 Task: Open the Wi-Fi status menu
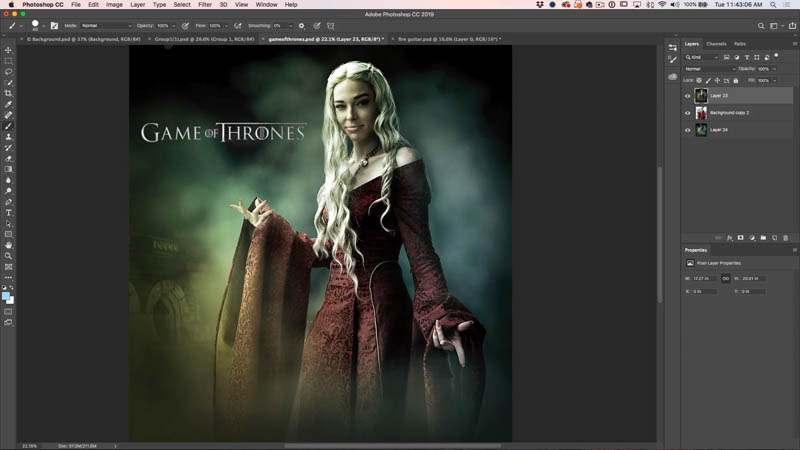click(x=662, y=5)
